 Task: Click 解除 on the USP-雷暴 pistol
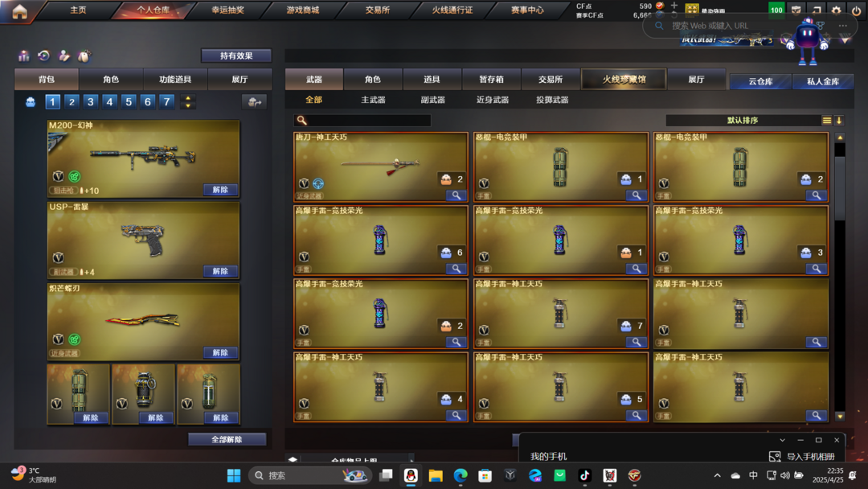220,271
